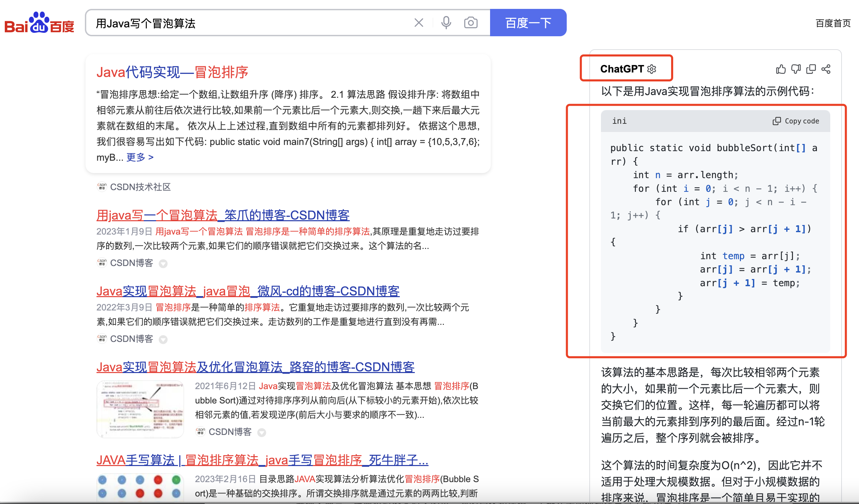Share the ChatGPT response
Image resolution: width=859 pixels, height=504 pixels.
click(x=826, y=69)
